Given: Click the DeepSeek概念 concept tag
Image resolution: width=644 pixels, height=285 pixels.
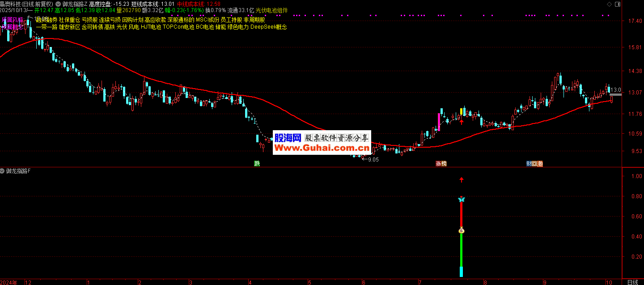Looking at the screenshot, I should click(268, 27).
